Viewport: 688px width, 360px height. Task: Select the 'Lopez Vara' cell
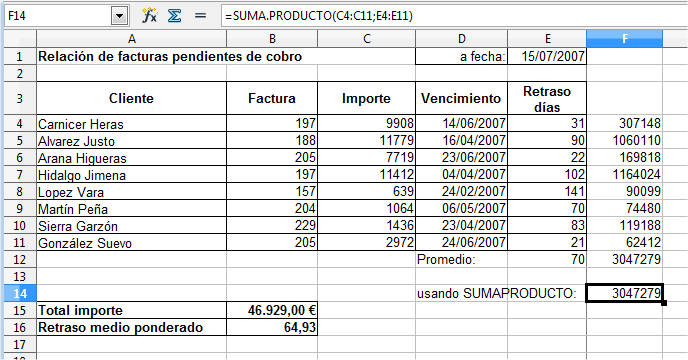(132, 191)
